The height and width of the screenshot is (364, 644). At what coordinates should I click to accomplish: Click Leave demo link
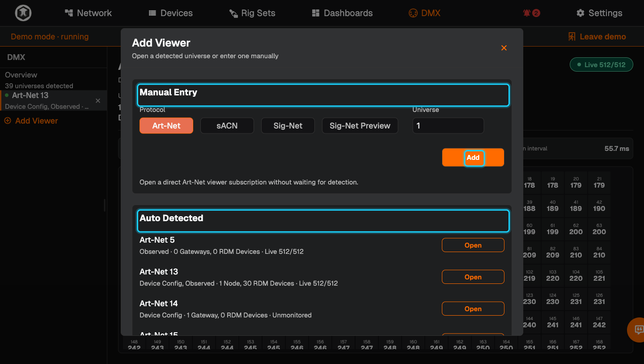pyautogui.click(x=597, y=37)
